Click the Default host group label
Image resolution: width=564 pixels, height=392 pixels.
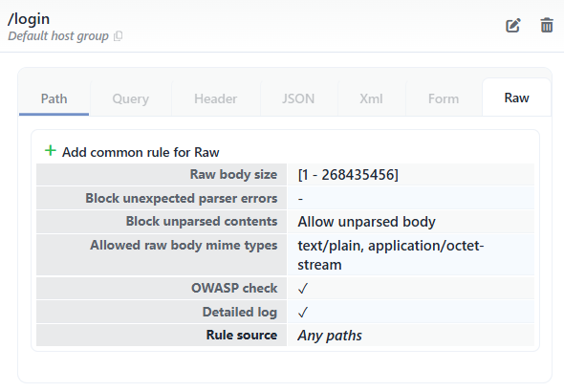58,36
